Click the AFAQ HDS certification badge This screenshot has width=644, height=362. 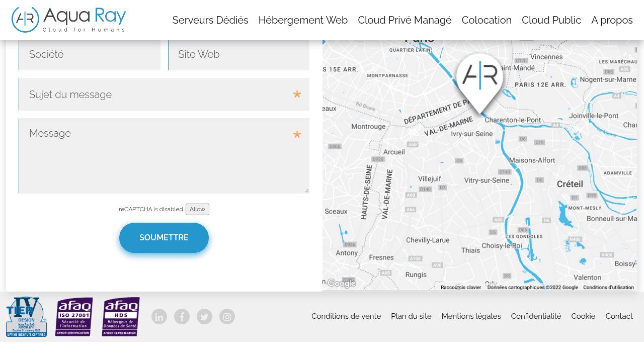click(121, 317)
